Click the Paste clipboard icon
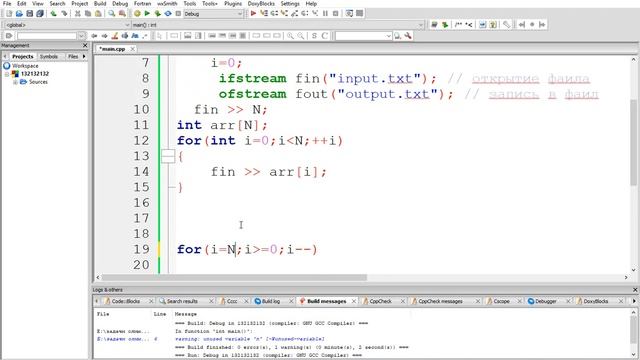Image resolution: width=640 pixels, height=360 pixels. pyautogui.click(x=98, y=13)
